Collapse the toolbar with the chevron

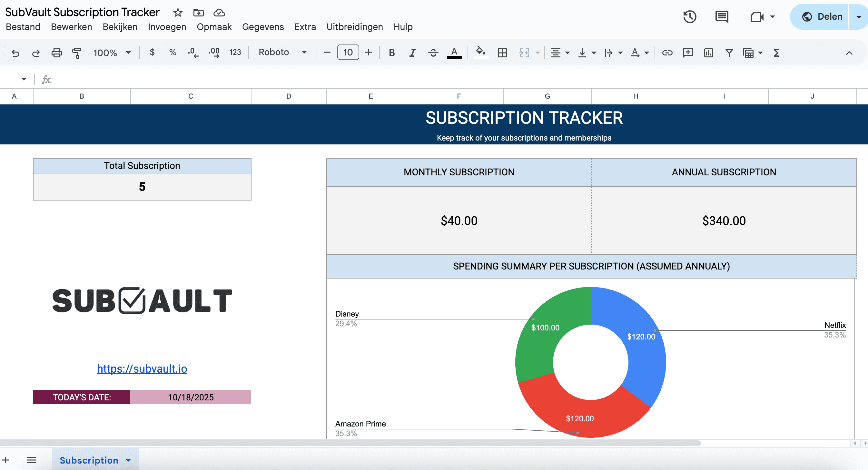click(850, 53)
